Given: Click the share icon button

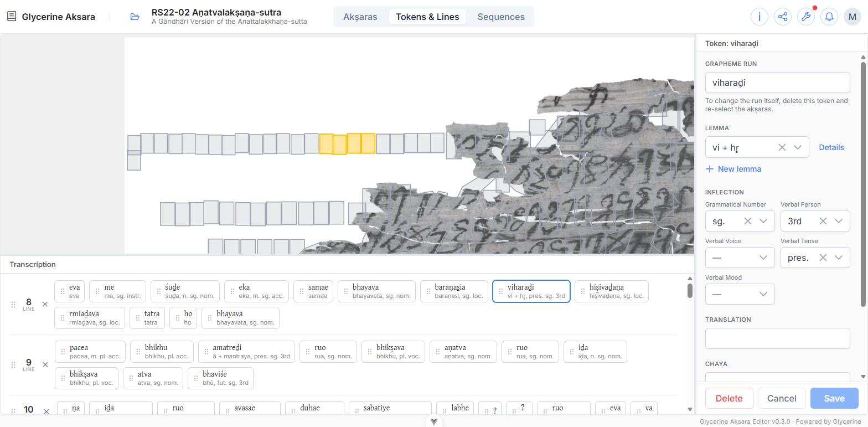Looking at the screenshot, I should tap(783, 17).
